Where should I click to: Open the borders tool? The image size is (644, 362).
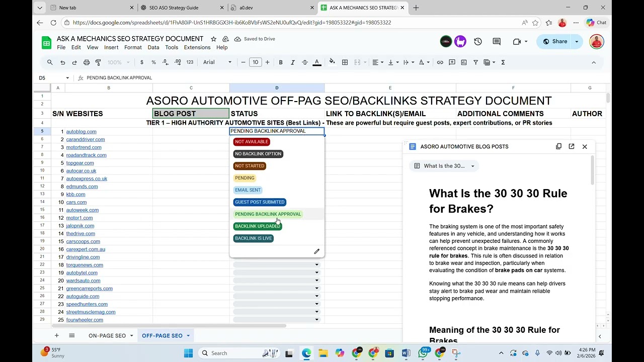[345, 62]
